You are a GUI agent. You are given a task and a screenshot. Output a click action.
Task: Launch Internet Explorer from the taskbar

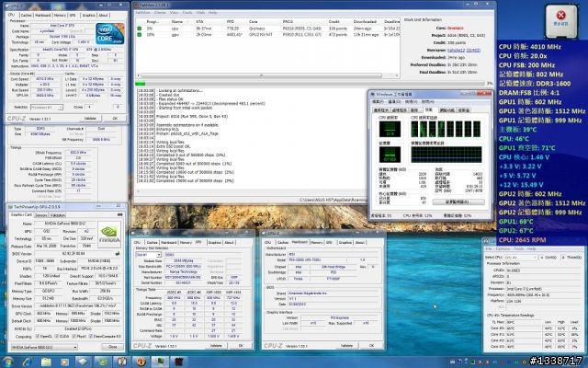point(27,362)
